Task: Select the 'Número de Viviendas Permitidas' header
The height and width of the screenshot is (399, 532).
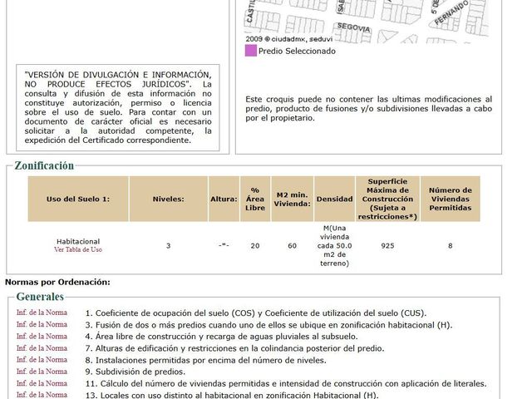Action: [451, 199]
